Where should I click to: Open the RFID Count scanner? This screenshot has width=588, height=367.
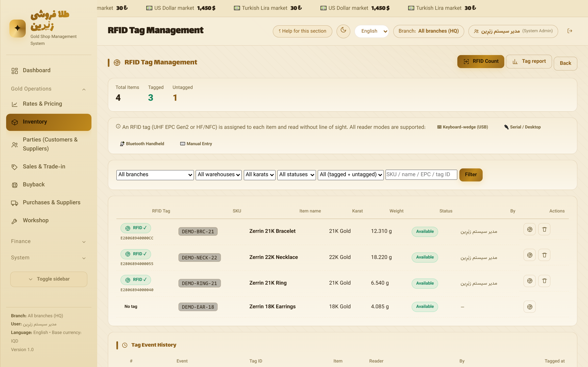[481, 61]
